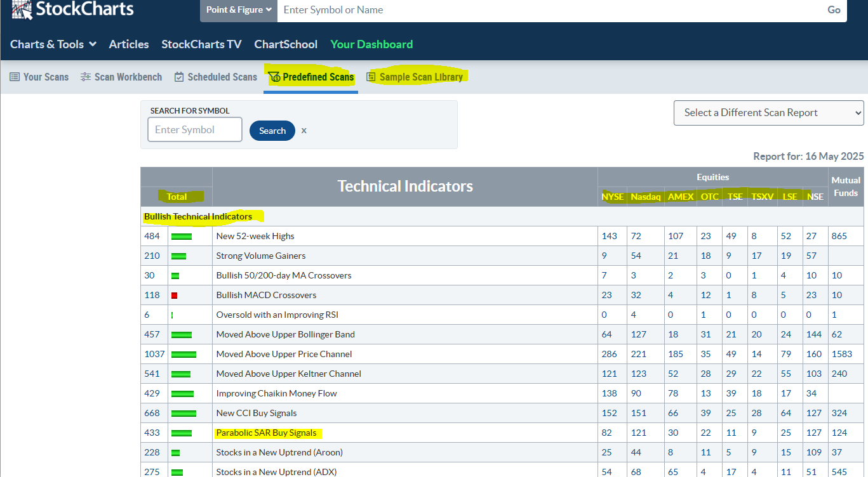Clear the symbol search with the x

304,130
